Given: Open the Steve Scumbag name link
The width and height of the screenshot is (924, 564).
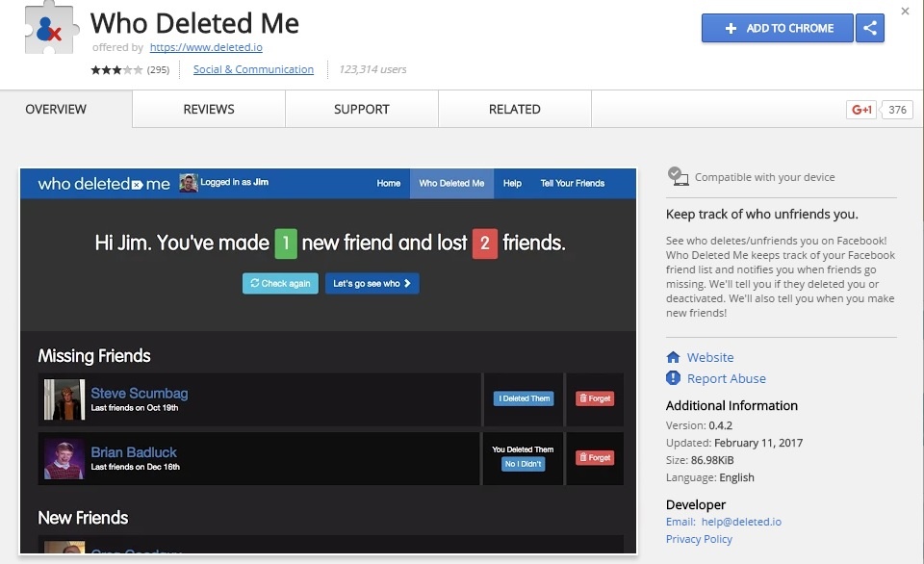Looking at the screenshot, I should [139, 393].
